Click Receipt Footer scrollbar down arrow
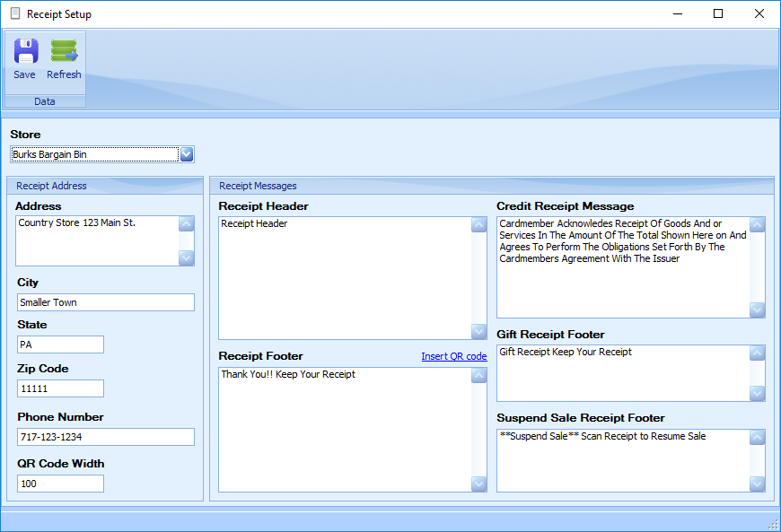 click(x=479, y=484)
